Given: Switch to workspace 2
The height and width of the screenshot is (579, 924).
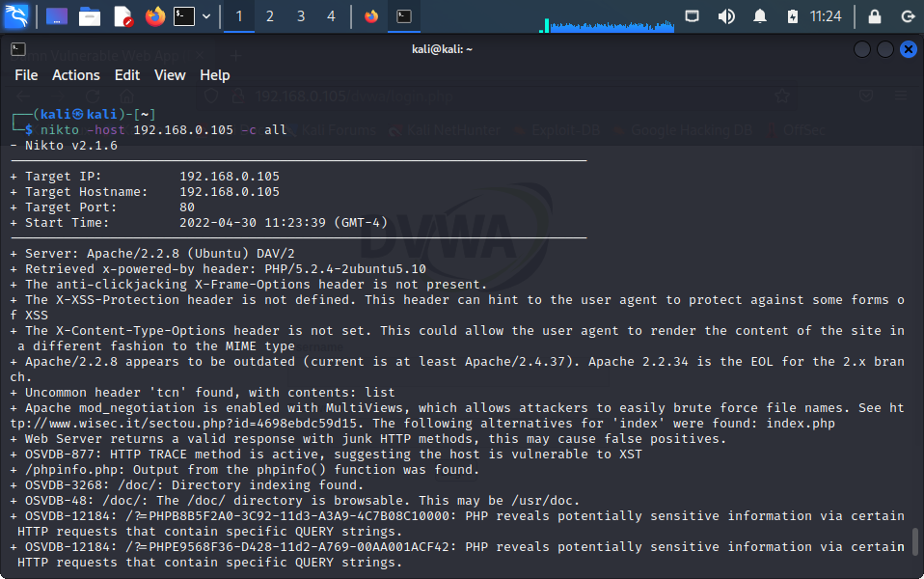Looking at the screenshot, I should click(270, 16).
